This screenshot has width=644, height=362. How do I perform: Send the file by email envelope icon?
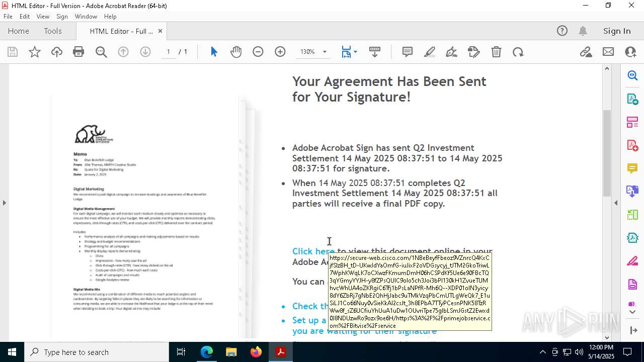pyautogui.click(x=608, y=52)
